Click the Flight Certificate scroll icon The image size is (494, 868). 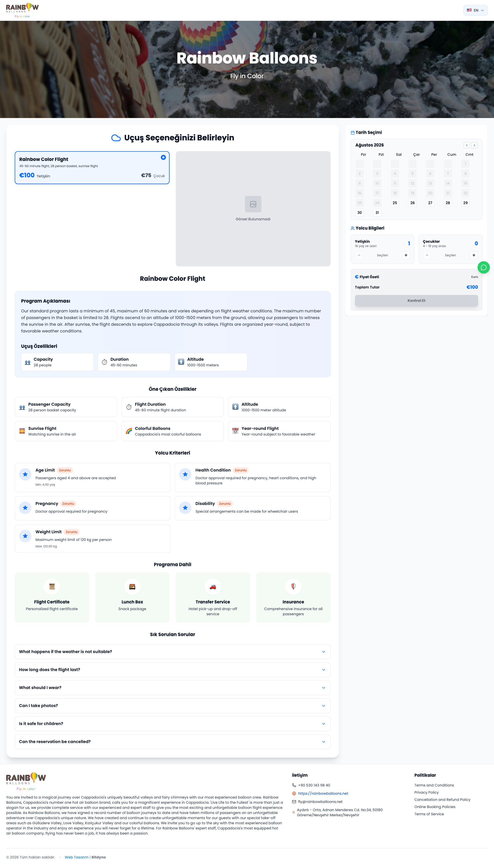pyautogui.click(x=52, y=587)
